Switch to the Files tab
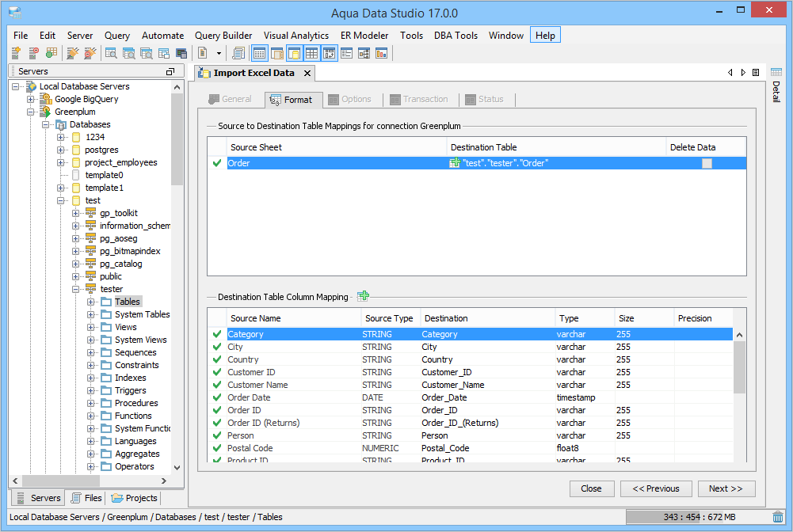Image resolution: width=793 pixels, height=532 pixels. [x=86, y=498]
